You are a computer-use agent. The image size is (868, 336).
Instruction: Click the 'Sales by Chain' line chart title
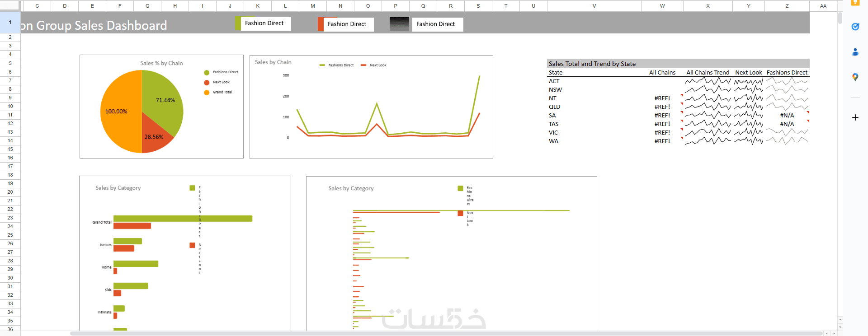(x=273, y=62)
